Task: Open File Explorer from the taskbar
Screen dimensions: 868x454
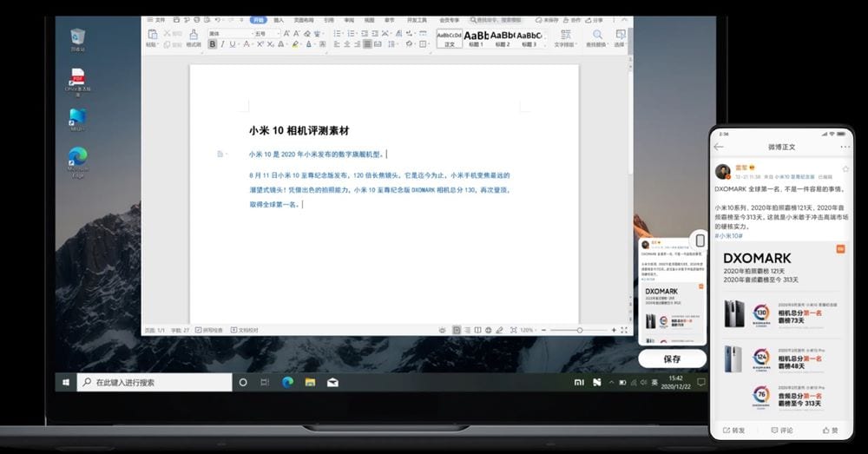Action: pos(310,382)
